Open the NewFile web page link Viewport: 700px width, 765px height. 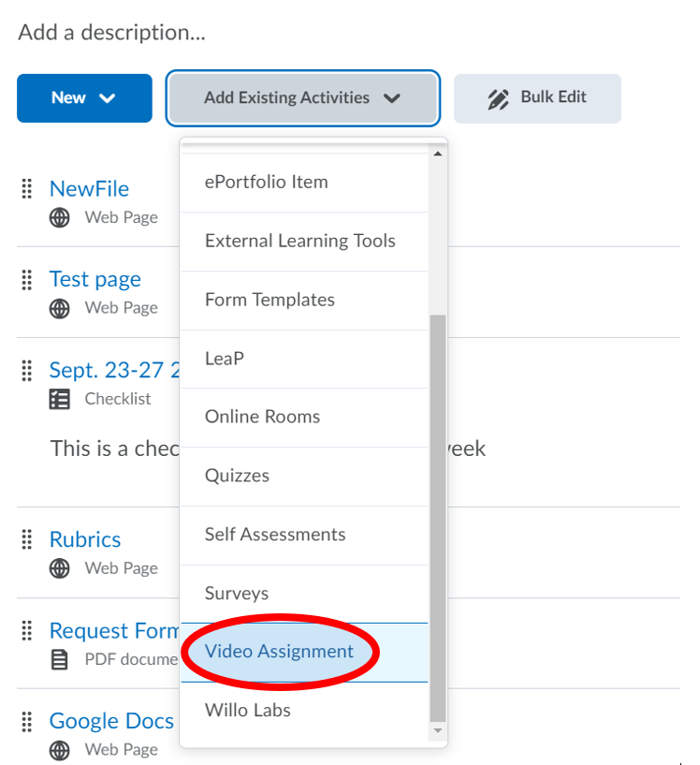coord(89,189)
